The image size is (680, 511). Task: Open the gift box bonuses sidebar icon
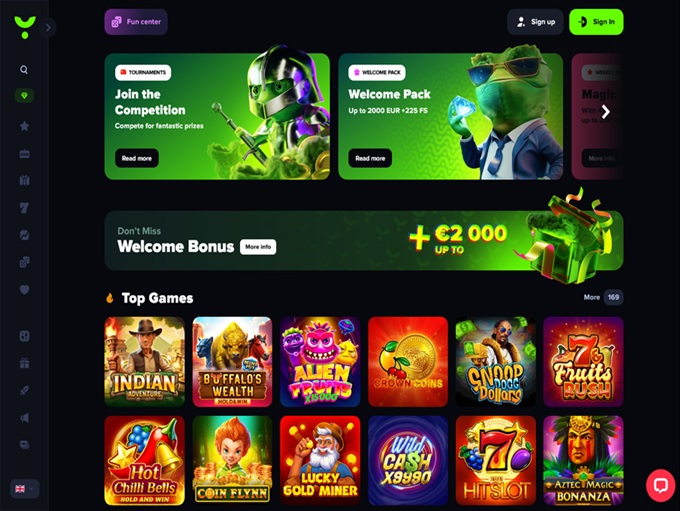pos(24,363)
